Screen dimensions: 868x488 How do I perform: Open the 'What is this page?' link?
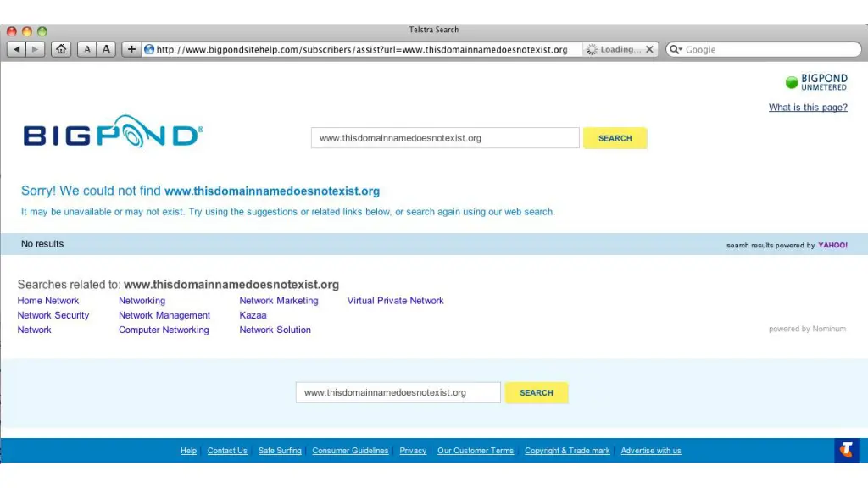click(x=808, y=108)
